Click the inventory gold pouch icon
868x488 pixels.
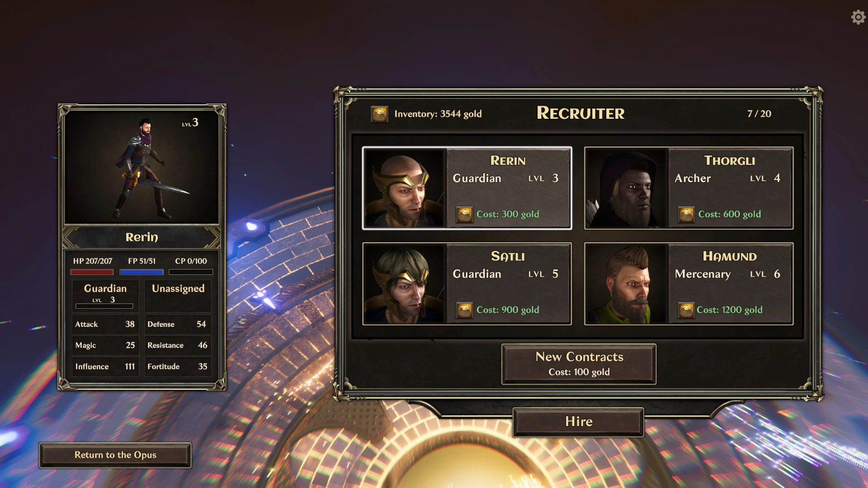pyautogui.click(x=379, y=114)
